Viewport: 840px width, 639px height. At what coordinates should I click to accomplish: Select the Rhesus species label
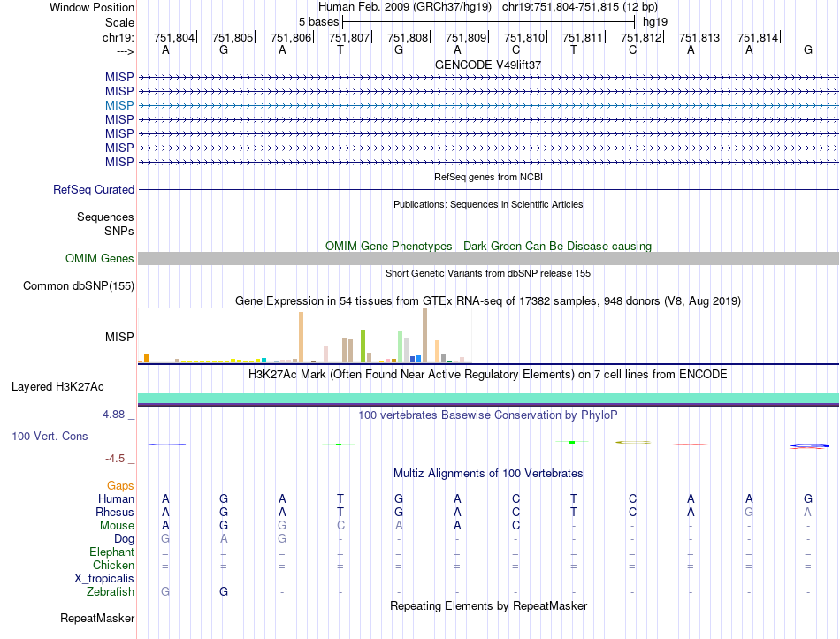pos(115,512)
